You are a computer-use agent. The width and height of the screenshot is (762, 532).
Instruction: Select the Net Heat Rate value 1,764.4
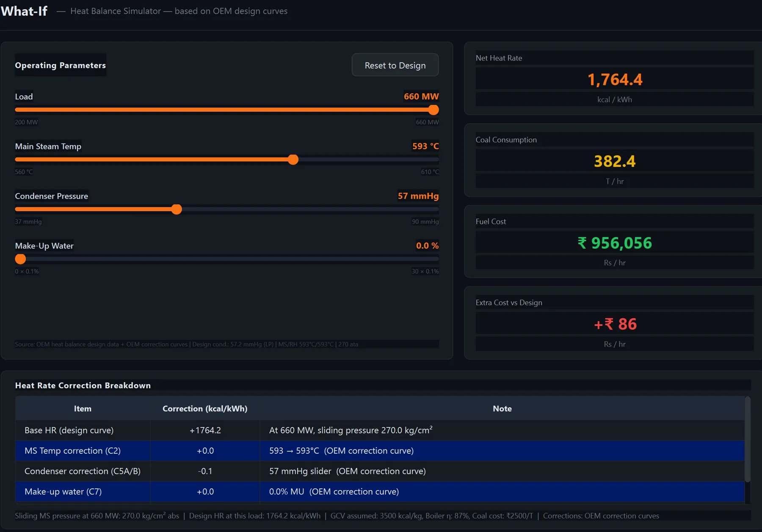(615, 79)
